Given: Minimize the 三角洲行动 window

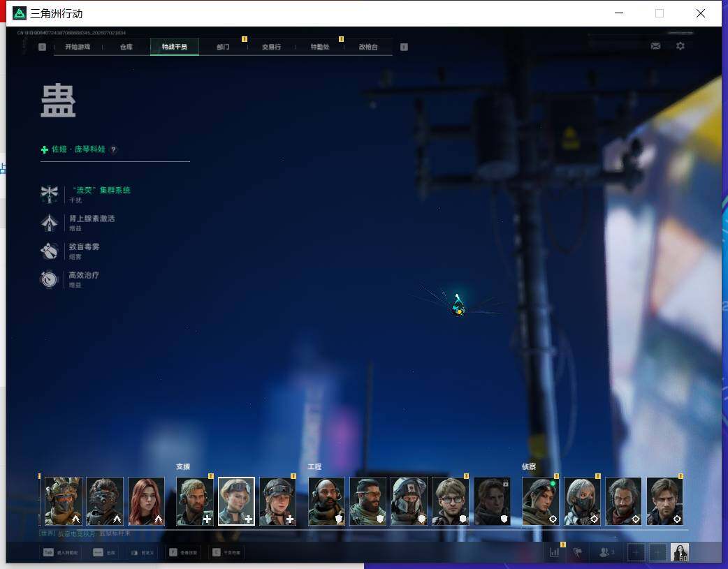Looking at the screenshot, I should coord(619,13).
